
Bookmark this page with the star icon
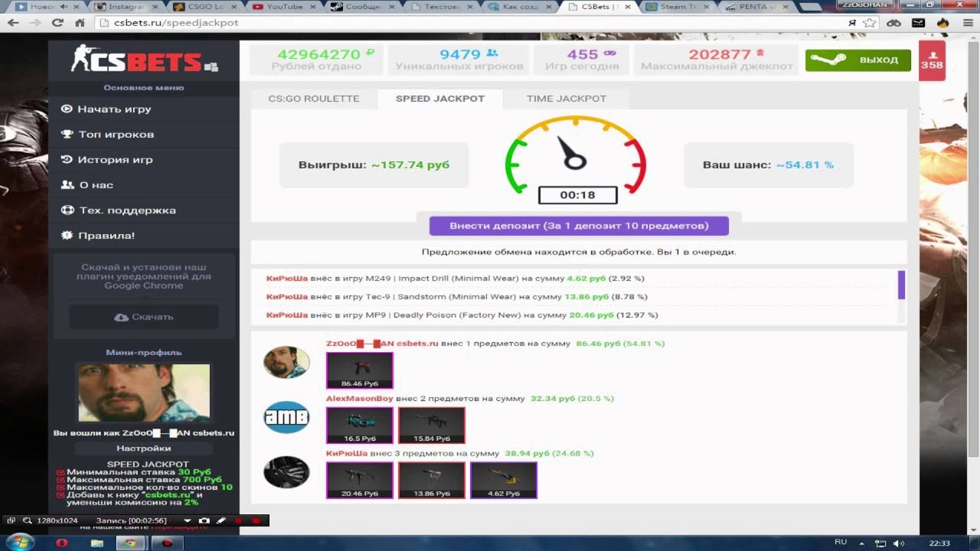(869, 23)
